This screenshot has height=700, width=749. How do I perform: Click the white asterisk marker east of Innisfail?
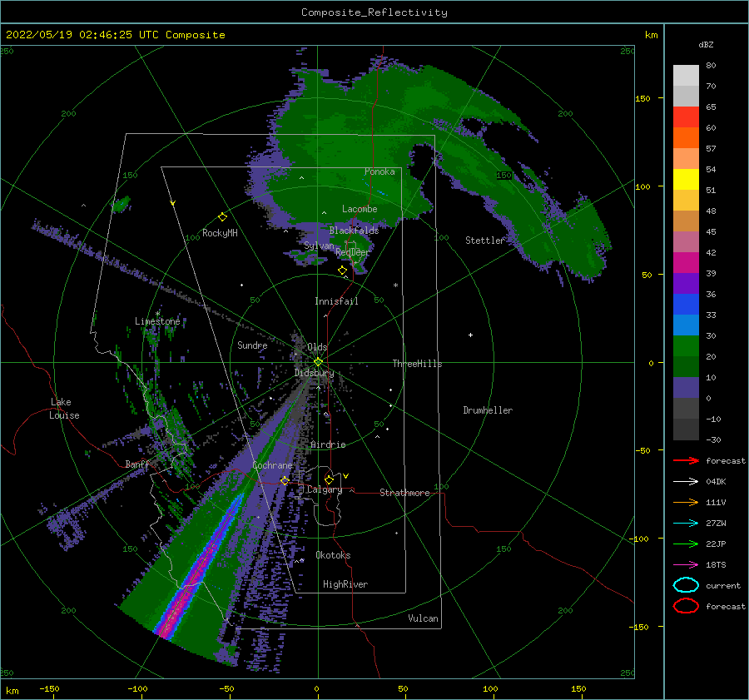(395, 285)
